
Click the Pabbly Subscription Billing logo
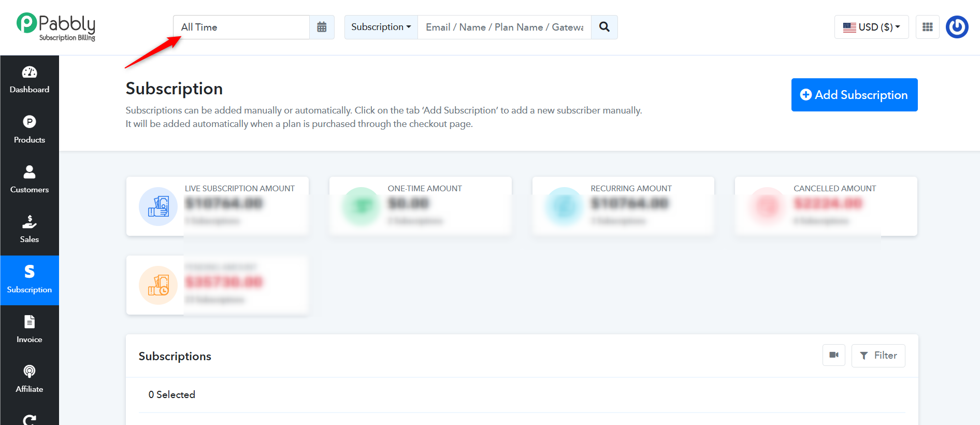[x=56, y=27]
